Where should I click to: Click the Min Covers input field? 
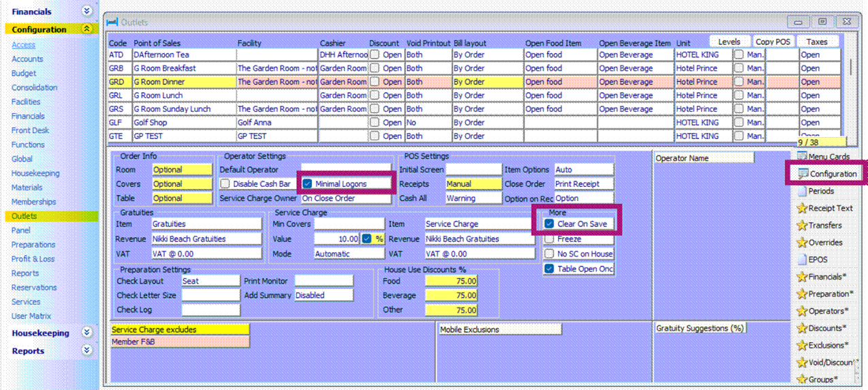(x=349, y=224)
